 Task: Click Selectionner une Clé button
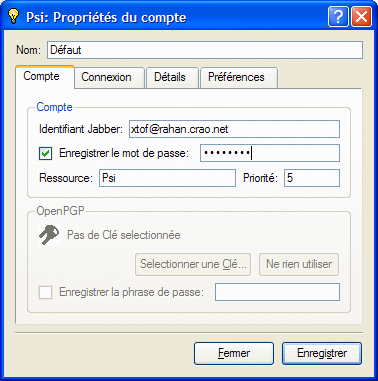point(193,264)
